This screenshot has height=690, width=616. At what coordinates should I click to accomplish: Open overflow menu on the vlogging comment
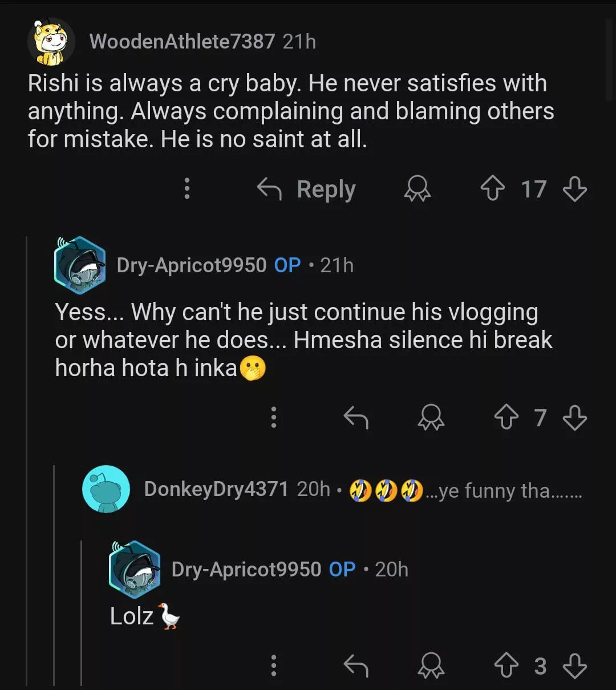[274, 418]
